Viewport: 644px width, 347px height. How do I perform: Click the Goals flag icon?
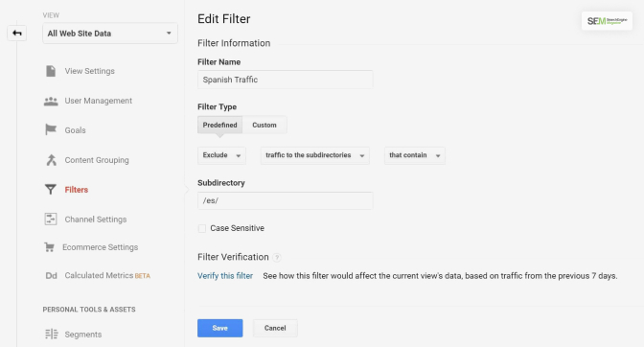(51, 129)
